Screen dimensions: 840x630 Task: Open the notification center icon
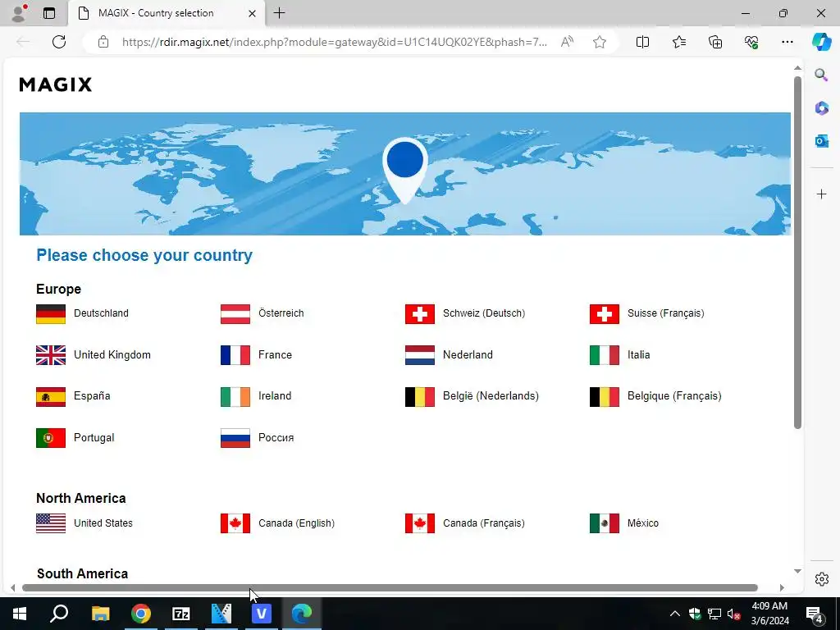(815, 614)
